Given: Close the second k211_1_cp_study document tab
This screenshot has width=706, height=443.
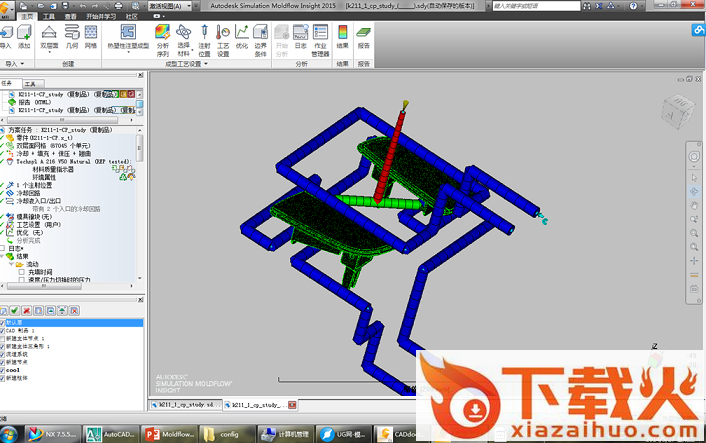Looking at the screenshot, I should [292, 405].
